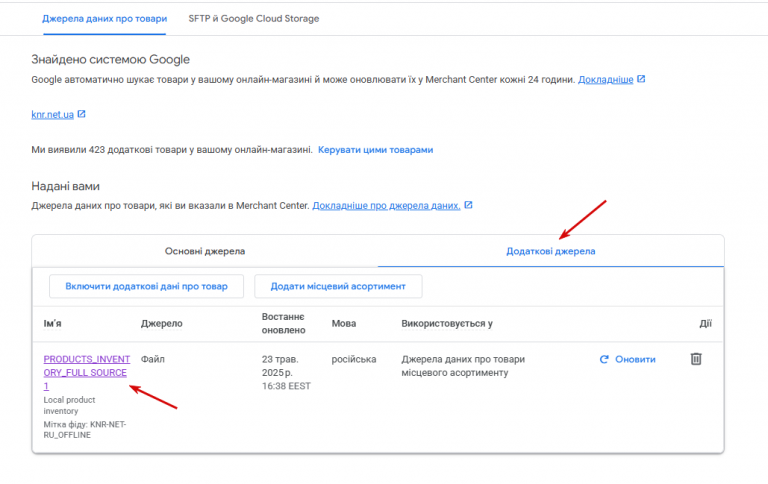Click external icon after the first Докладніше link
Screen dimensions: 768x484
641,79
